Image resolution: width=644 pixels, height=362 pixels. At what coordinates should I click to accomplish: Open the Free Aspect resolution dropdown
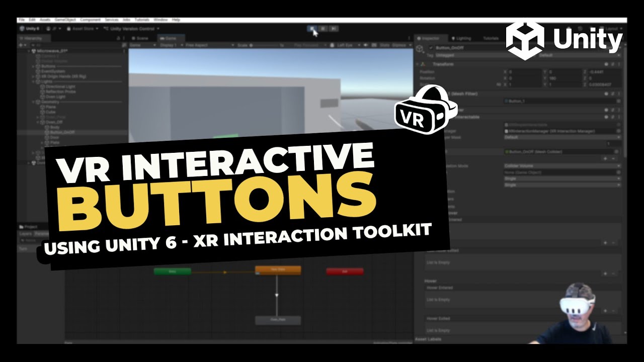point(210,45)
